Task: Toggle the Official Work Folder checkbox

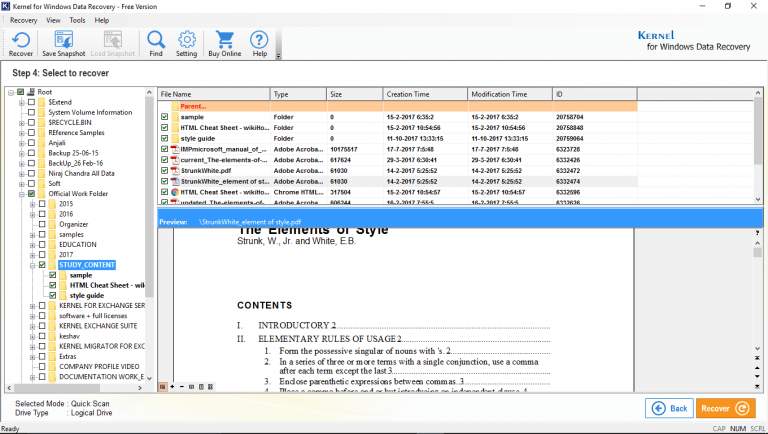Action: (x=31, y=194)
